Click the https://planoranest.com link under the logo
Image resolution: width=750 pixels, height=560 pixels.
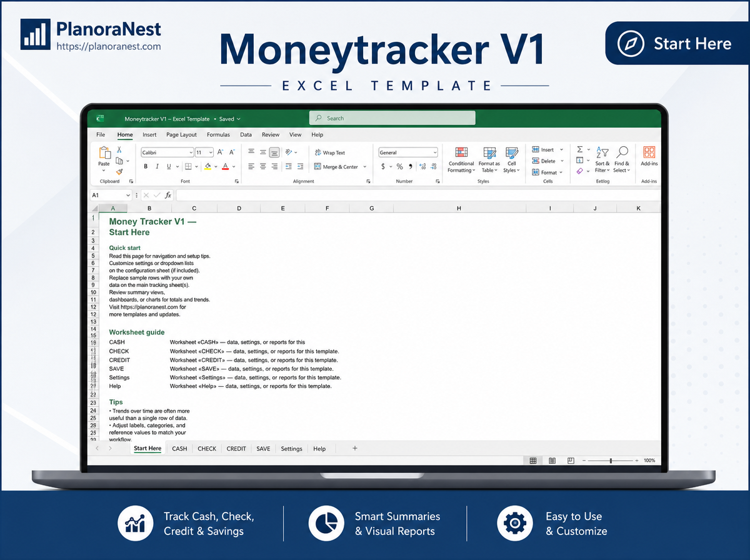109,46
